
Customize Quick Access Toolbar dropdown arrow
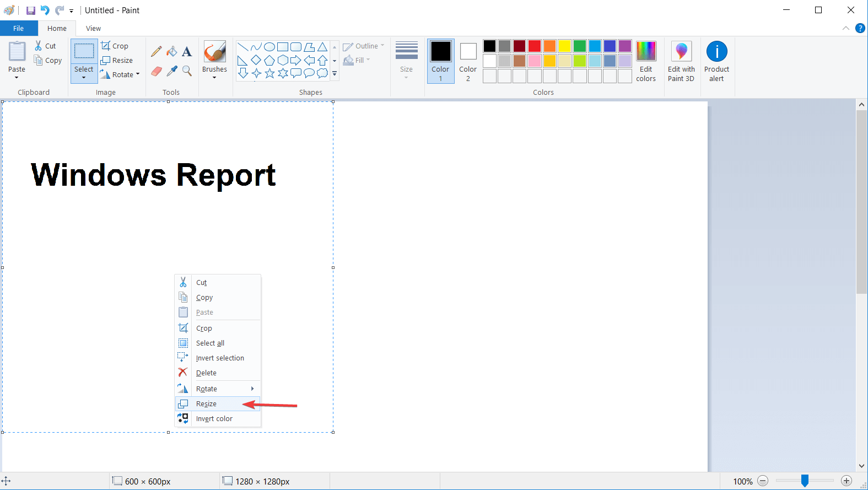point(71,10)
